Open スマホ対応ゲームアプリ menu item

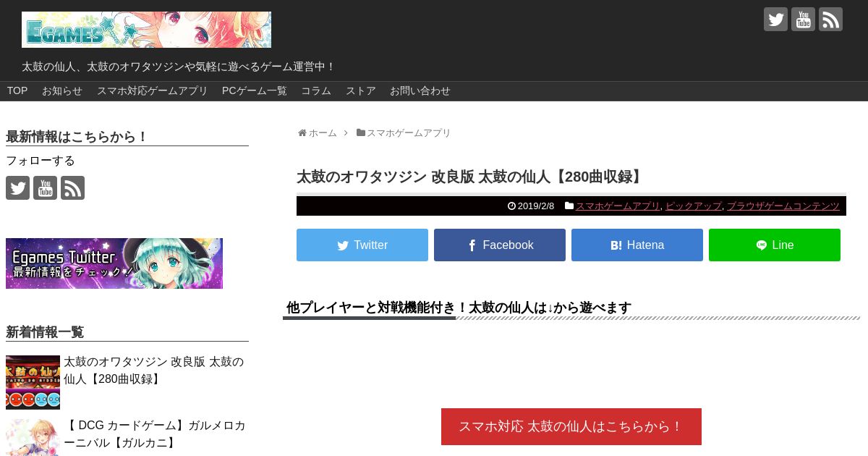tap(152, 90)
